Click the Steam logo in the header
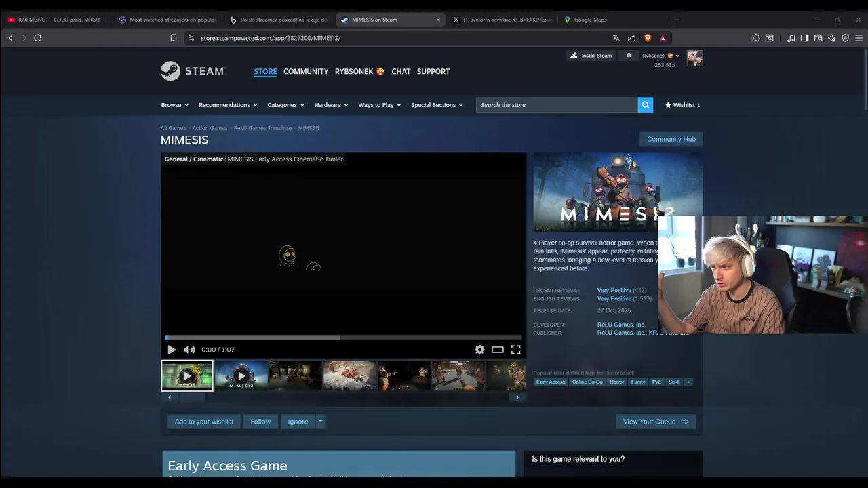This screenshot has width=868, height=488. pyautogui.click(x=193, y=71)
